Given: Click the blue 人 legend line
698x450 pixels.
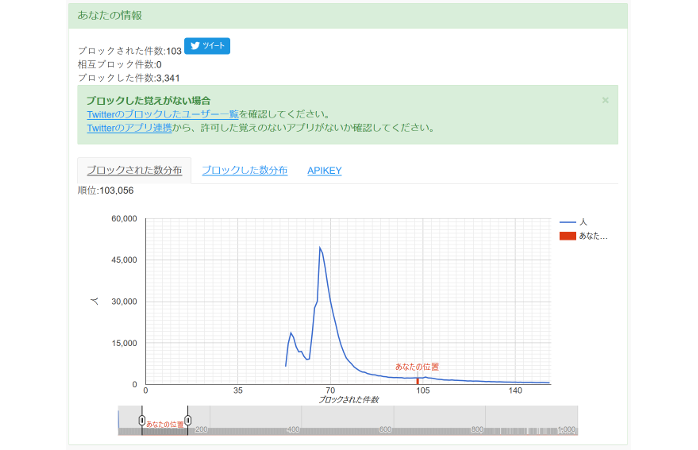Looking at the screenshot, I should (567, 221).
